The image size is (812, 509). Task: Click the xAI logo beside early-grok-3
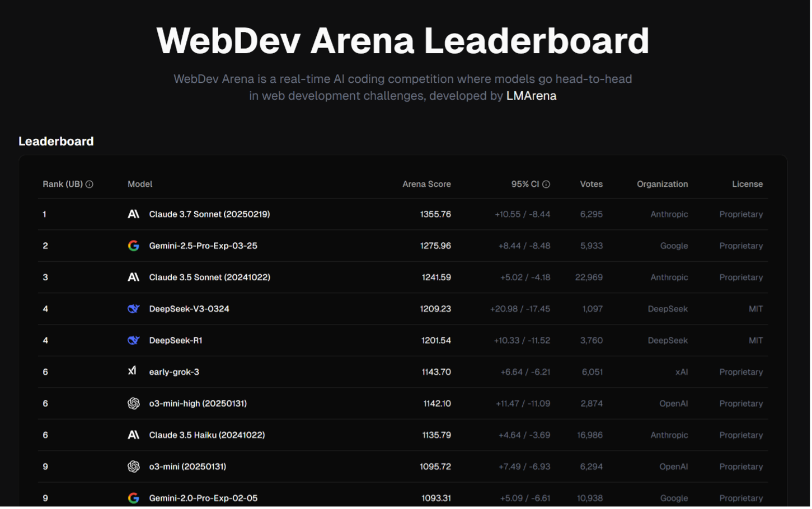[x=133, y=371]
